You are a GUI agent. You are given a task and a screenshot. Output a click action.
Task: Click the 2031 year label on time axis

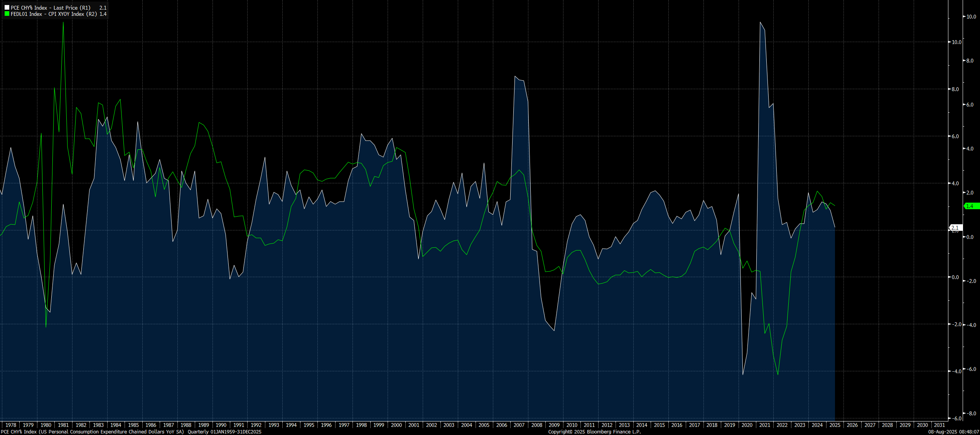(x=940, y=425)
